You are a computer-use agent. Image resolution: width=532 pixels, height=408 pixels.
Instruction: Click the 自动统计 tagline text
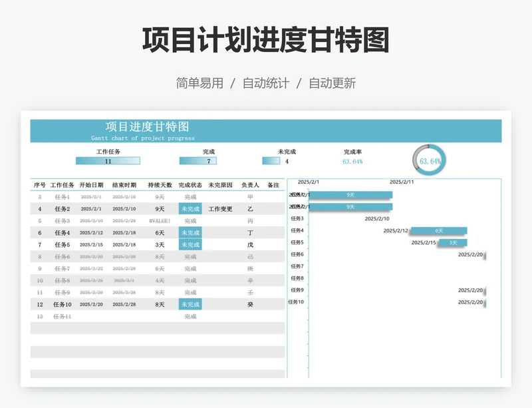coord(266,83)
